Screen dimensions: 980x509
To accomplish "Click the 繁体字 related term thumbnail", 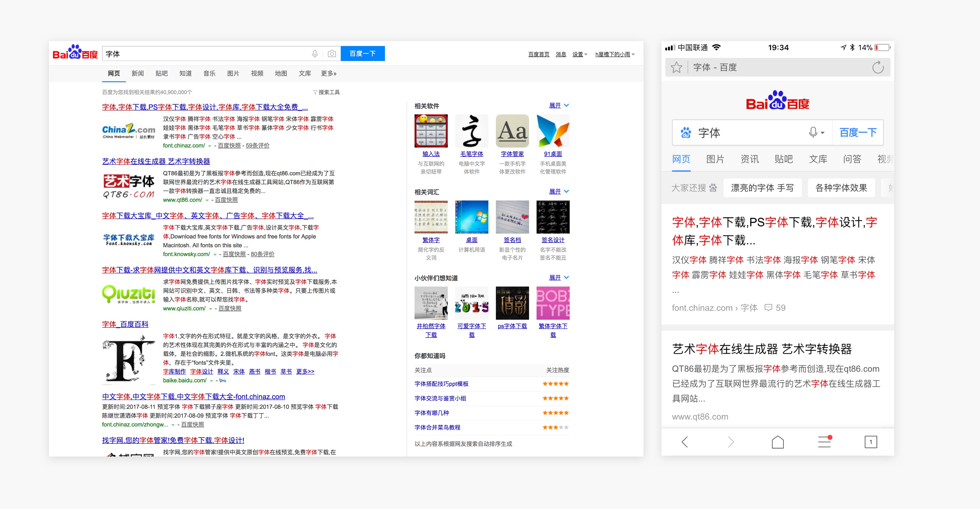I will (431, 217).
